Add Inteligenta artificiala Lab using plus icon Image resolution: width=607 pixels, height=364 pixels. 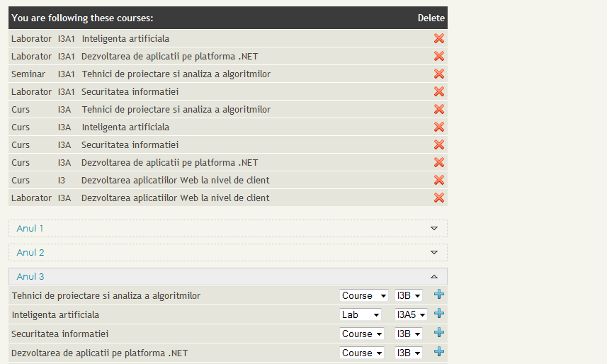[x=439, y=314]
